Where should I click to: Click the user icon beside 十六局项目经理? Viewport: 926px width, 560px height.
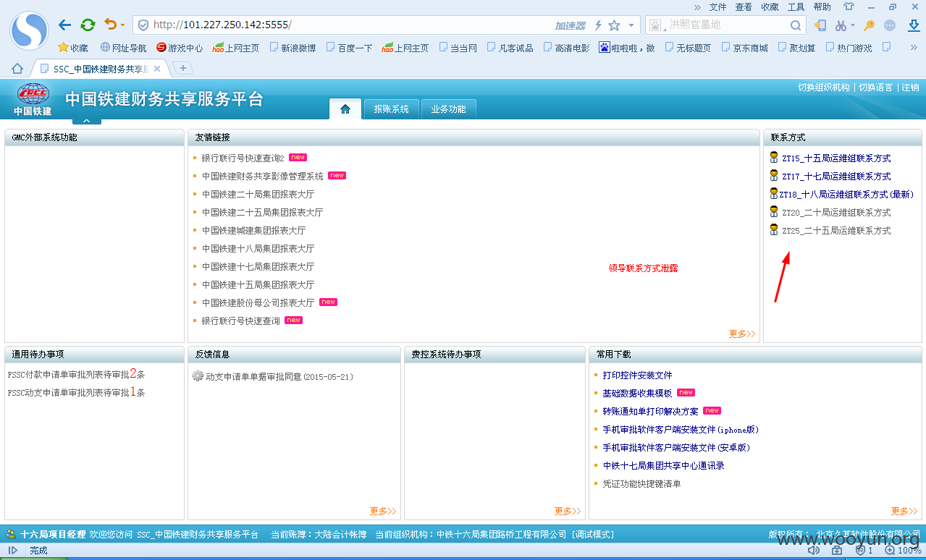(12, 535)
